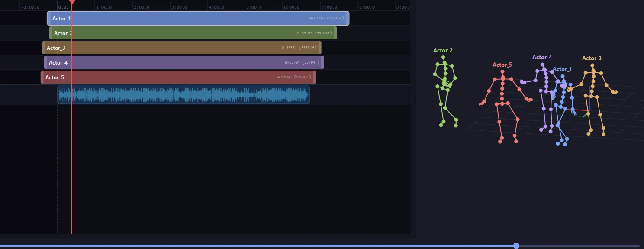This screenshot has height=249, width=644.
Task: Click the right trim handle of the Actor_3 clip
Action: (x=320, y=48)
